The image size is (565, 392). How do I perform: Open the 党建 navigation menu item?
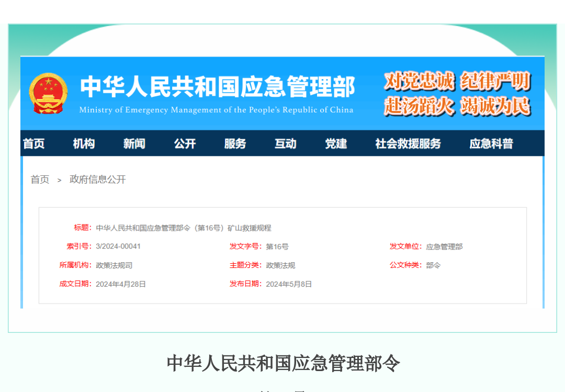[x=336, y=143]
